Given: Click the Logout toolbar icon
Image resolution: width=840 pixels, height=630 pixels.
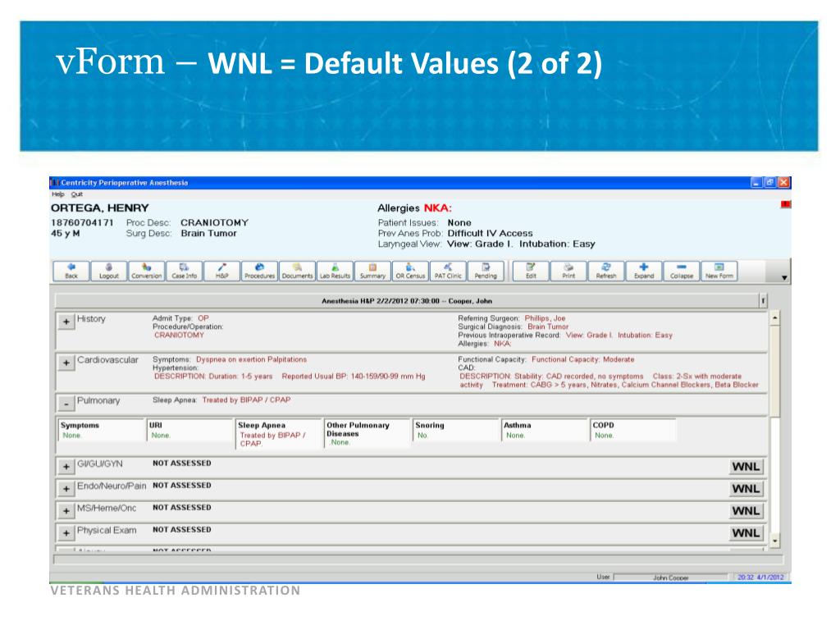Looking at the screenshot, I should point(109,271).
